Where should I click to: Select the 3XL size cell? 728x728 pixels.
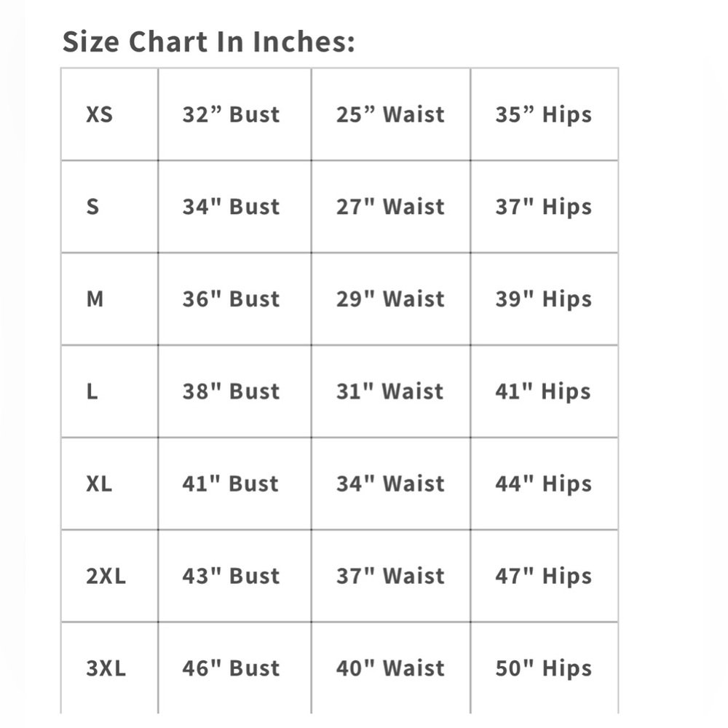(x=110, y=668)
